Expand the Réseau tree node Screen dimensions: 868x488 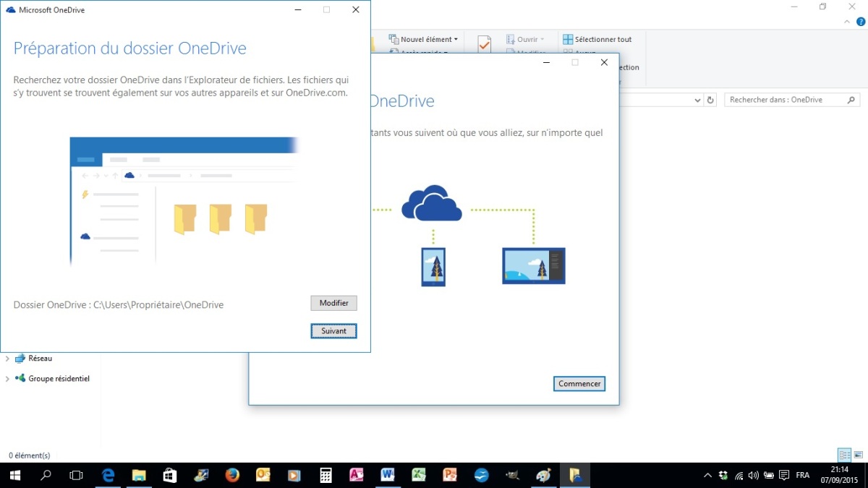point(7,359)
